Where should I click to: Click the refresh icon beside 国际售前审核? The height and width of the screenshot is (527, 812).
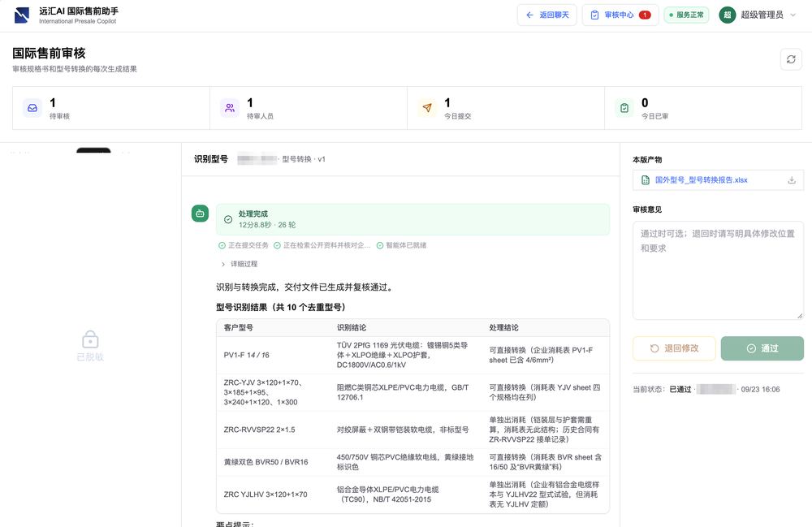click(x=791, y=59)
